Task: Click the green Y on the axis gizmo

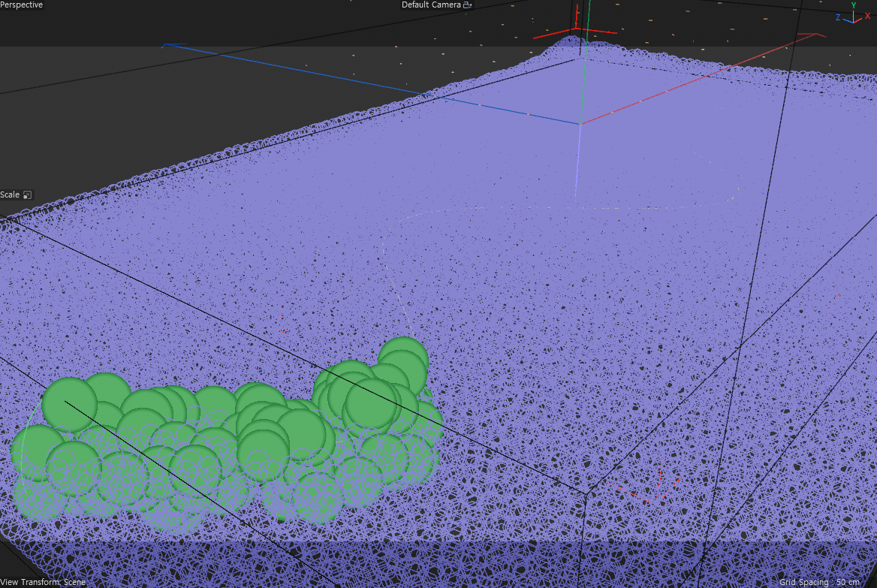Action: (854, 6)
